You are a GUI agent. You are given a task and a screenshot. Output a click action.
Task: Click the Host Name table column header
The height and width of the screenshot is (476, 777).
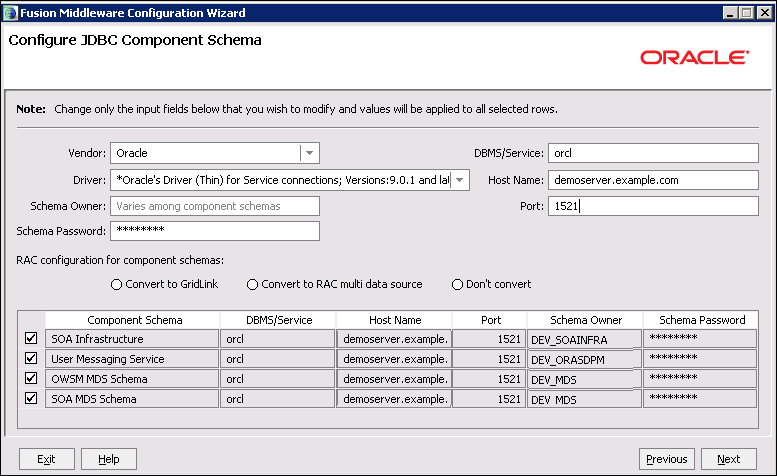[394, 320]
